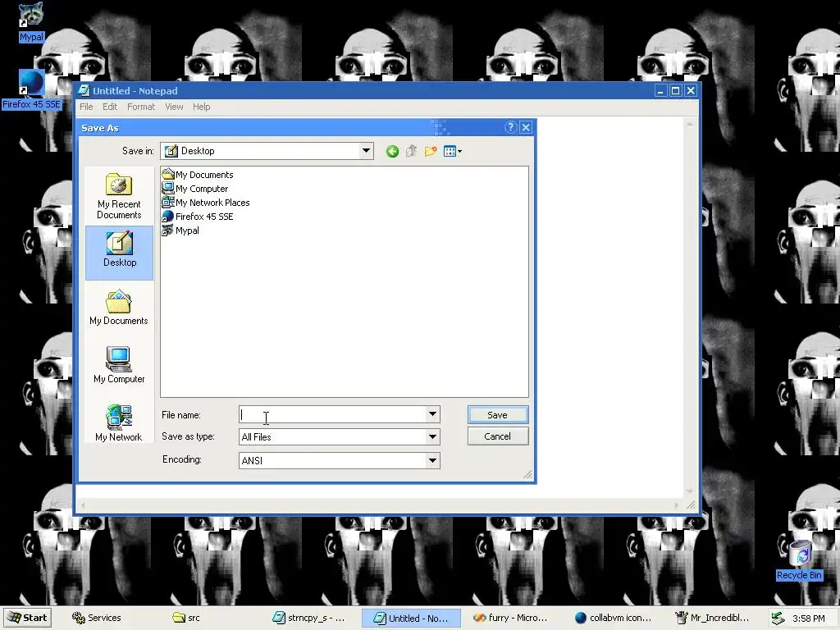Open My Documents in the places bar
The width and height of the screenshot is (840, 630).
(x=119, y=308)
